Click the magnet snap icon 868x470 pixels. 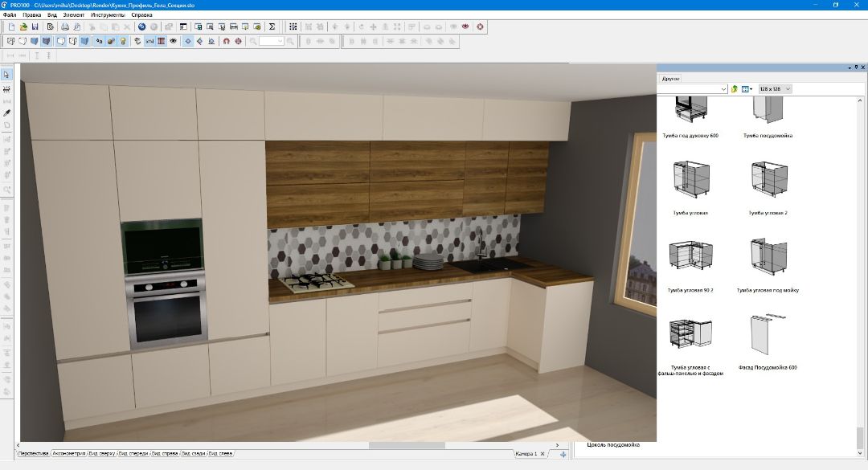click(226, 41)
